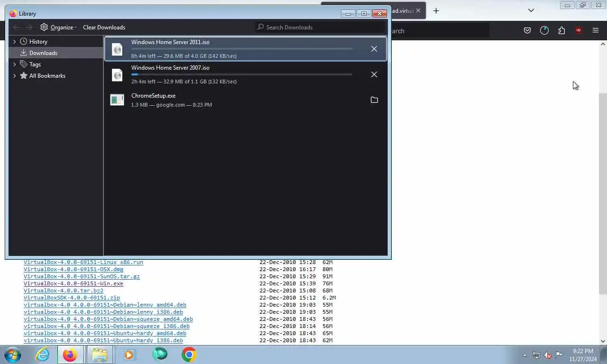The height and width of the screenshot is (364, 607).
Task: Click the Action Center flag tray icon
Action: click(x=559, y=355)
